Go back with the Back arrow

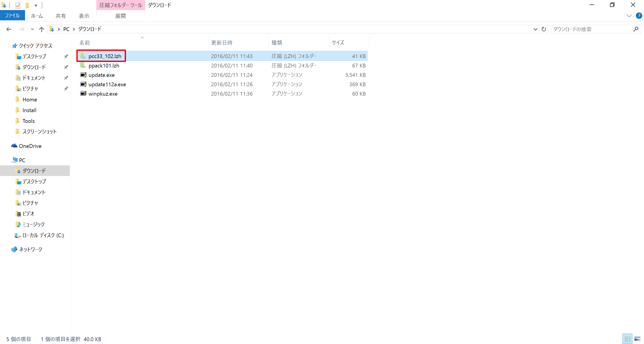click(x=9, y=29)
